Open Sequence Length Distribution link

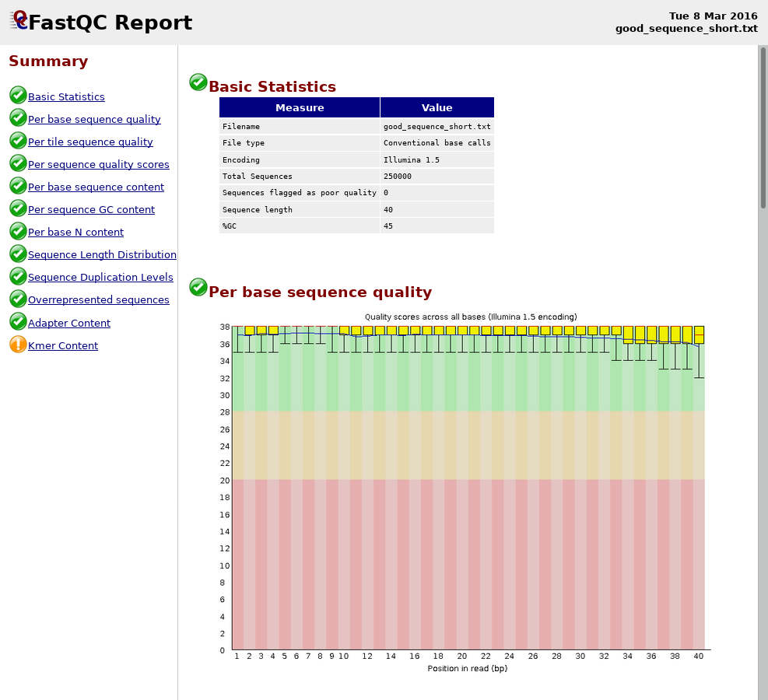click(102, 255)
